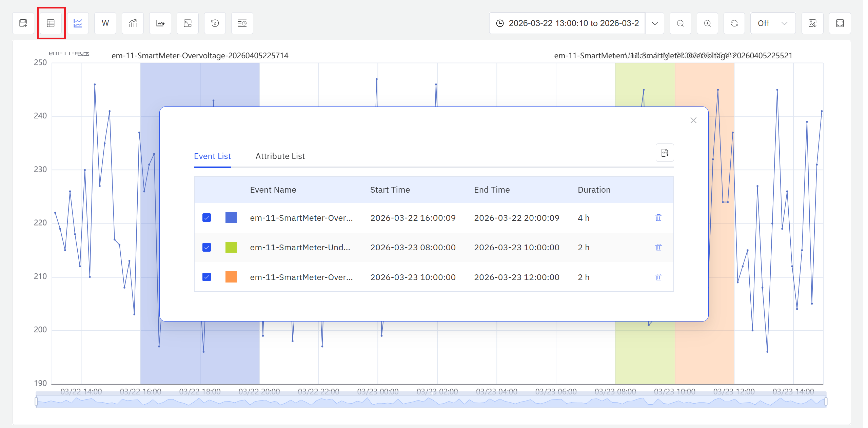Uncheck the 10:00:00 Overvoltage event checkbox

(x=206, y=277)
